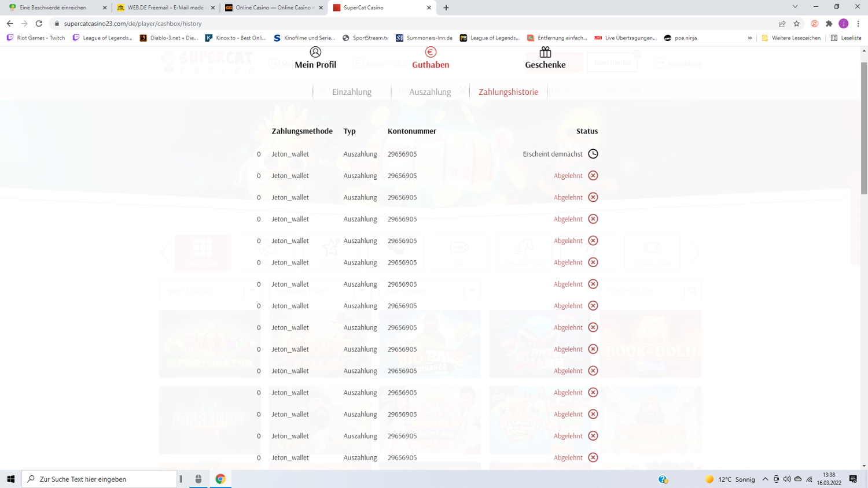This screenshot has height=488, width=868.
Task: Switch to the Einzahlung tab
Action: [x=352, y=92]
